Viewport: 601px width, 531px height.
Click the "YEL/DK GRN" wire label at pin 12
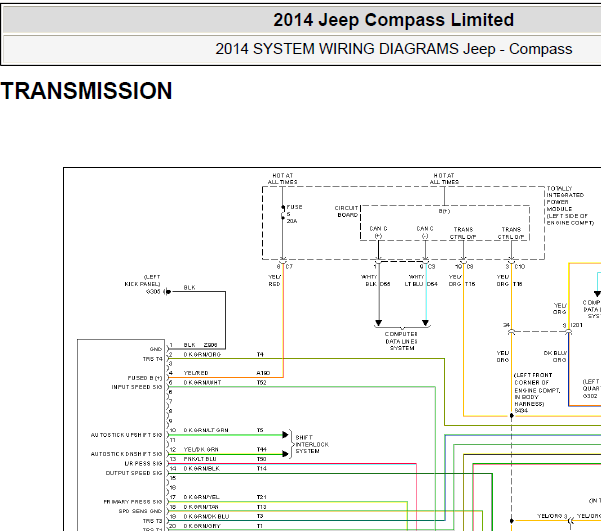coord(201,449)
